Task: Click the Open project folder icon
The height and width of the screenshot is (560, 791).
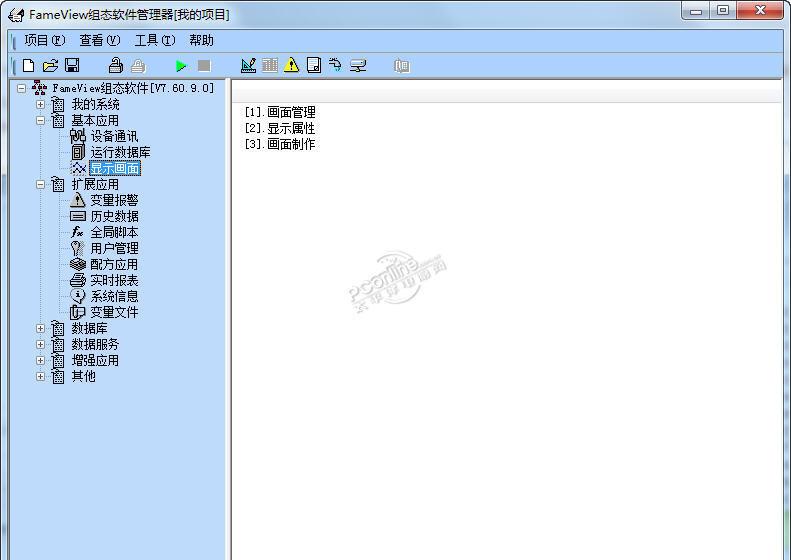Action: pyautogui.click(x=50, y=66)
